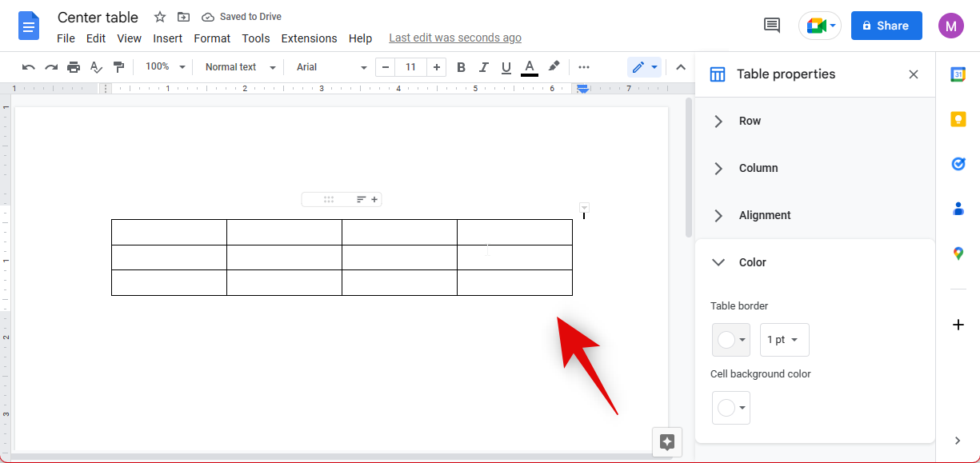Click the undo arrow icon
980x463 pixels.
(29, 67)
